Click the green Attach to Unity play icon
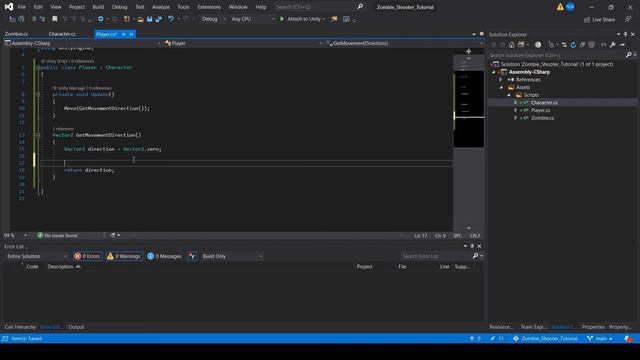 tap(282, 19)
